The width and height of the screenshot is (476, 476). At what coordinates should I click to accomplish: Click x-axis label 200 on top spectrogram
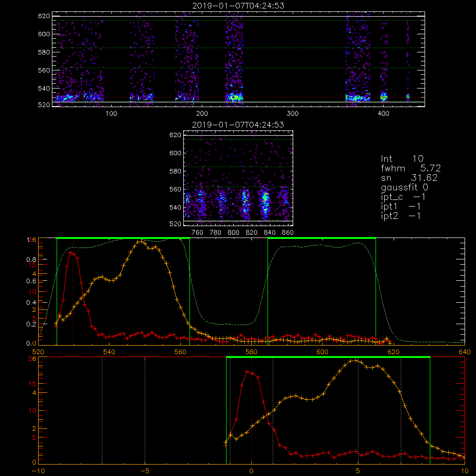click(x=202, y=114)
